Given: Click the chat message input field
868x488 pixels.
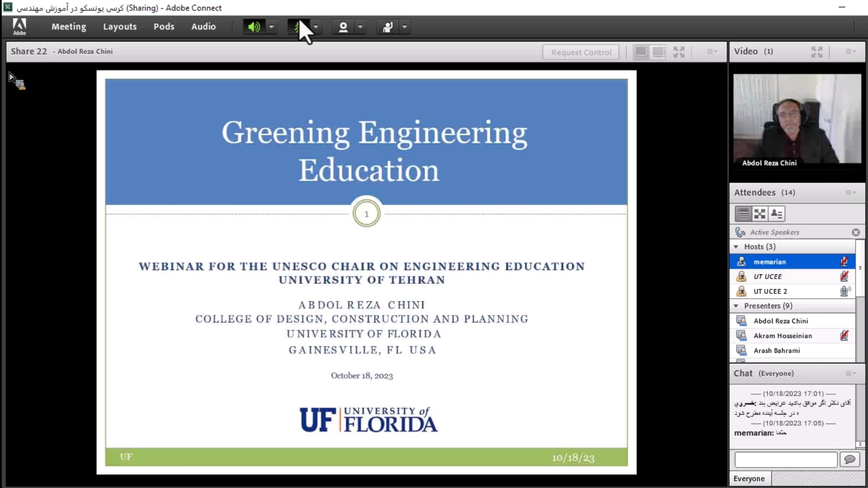Looking at the screenshot, I should (786, 459).
